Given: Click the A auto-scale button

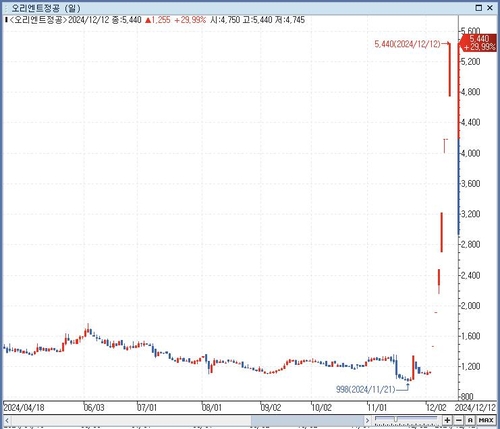Looking at the screenshot, I should [x=470, y=420].
